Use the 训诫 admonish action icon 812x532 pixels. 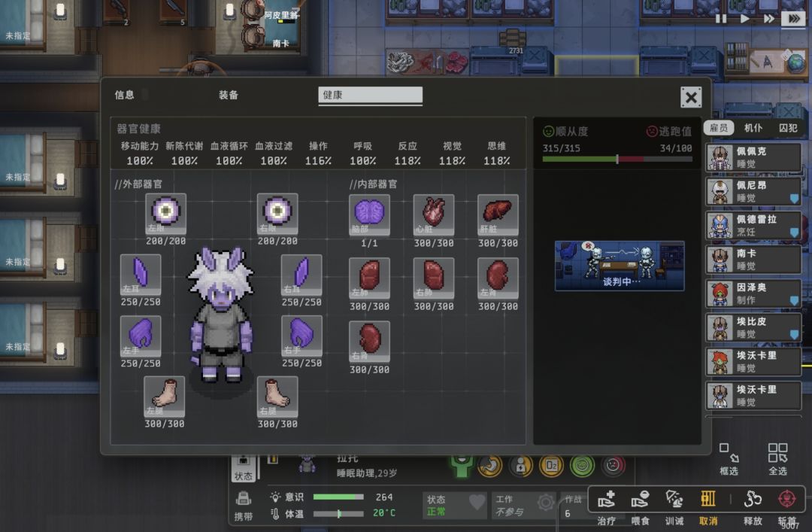coord(674,500)
